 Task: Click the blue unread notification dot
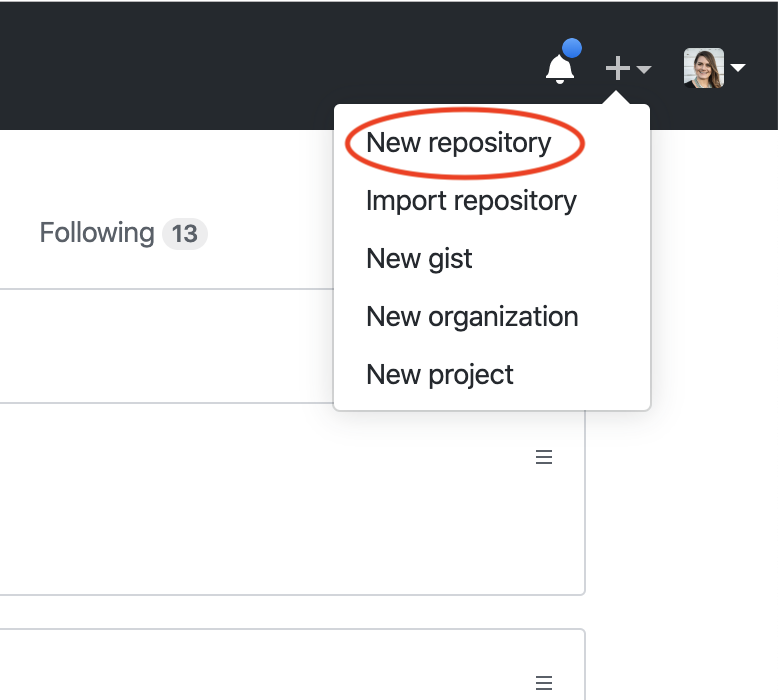point(572,48)
